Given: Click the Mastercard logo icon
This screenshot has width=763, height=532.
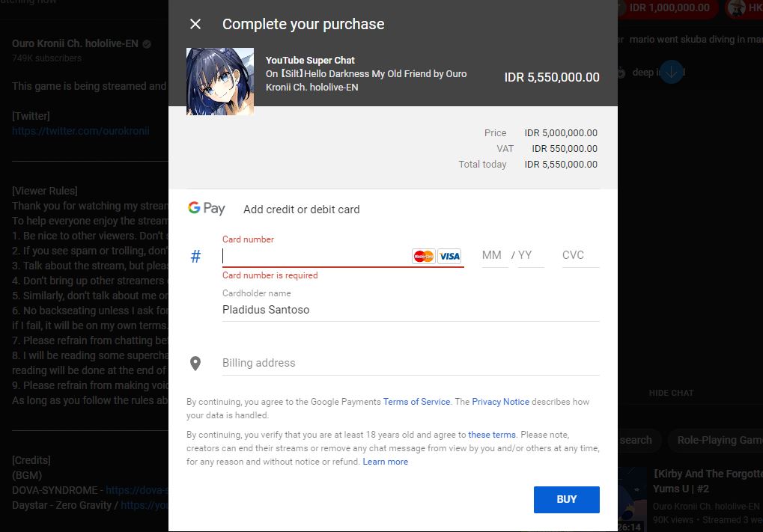Looking at the screenshot, I should coord(424,256).
